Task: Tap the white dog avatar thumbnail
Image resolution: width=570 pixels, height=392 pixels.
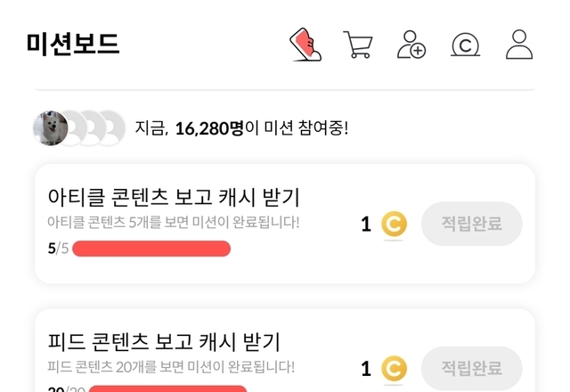Action: click(50, 128)
